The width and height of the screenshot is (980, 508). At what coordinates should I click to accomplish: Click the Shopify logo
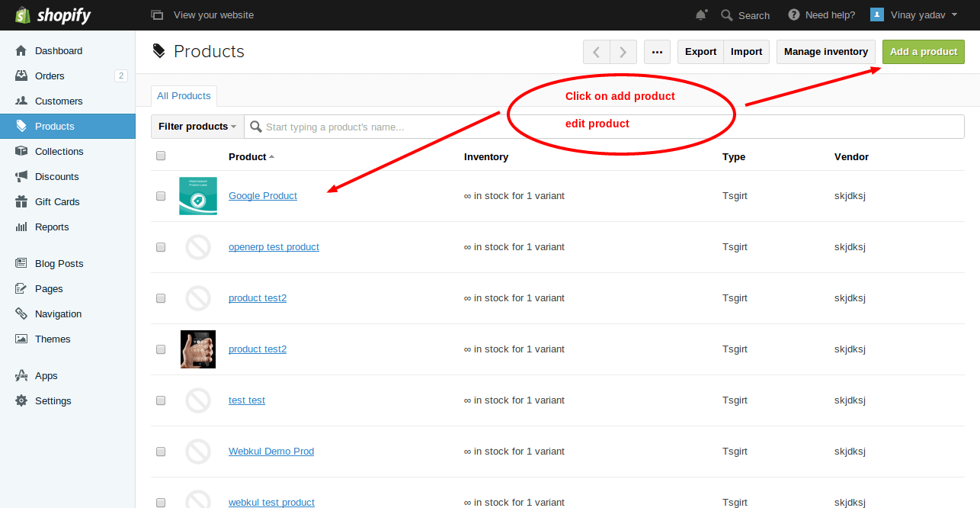[53, 14]
